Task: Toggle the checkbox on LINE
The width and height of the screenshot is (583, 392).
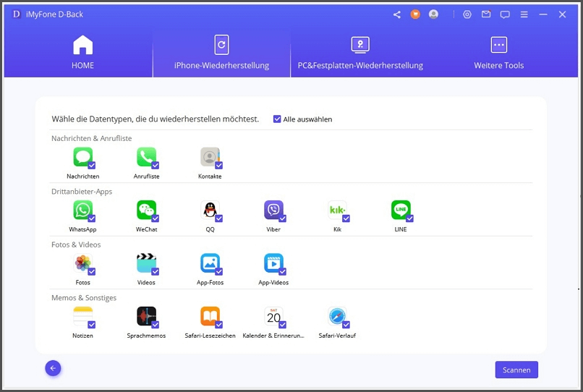Action: point(409,218)
